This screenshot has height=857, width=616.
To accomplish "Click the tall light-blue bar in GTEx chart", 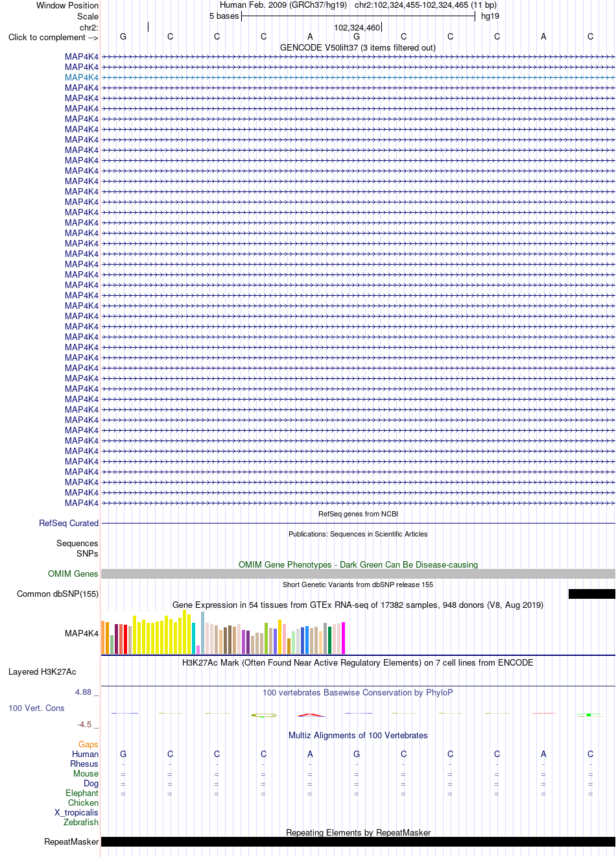I will 202,633.
